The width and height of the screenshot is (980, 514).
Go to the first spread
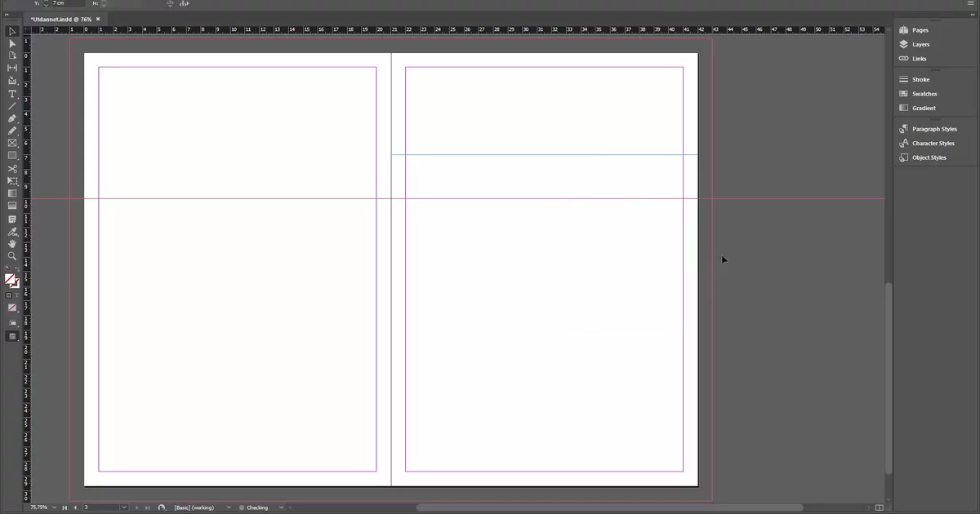65,507
